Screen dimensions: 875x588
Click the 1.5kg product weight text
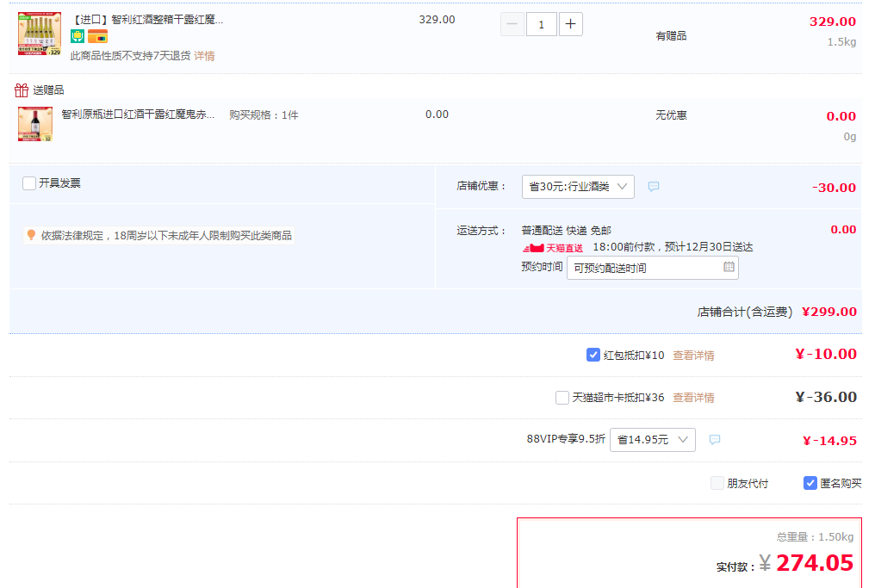(841, 42)
